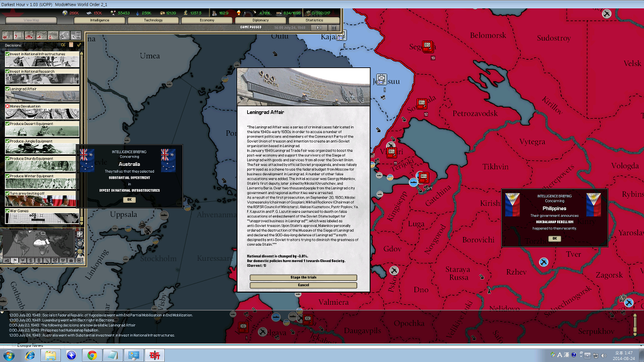
Task: Toggle Invest in National Research checkbox
Action: [8, 71]
